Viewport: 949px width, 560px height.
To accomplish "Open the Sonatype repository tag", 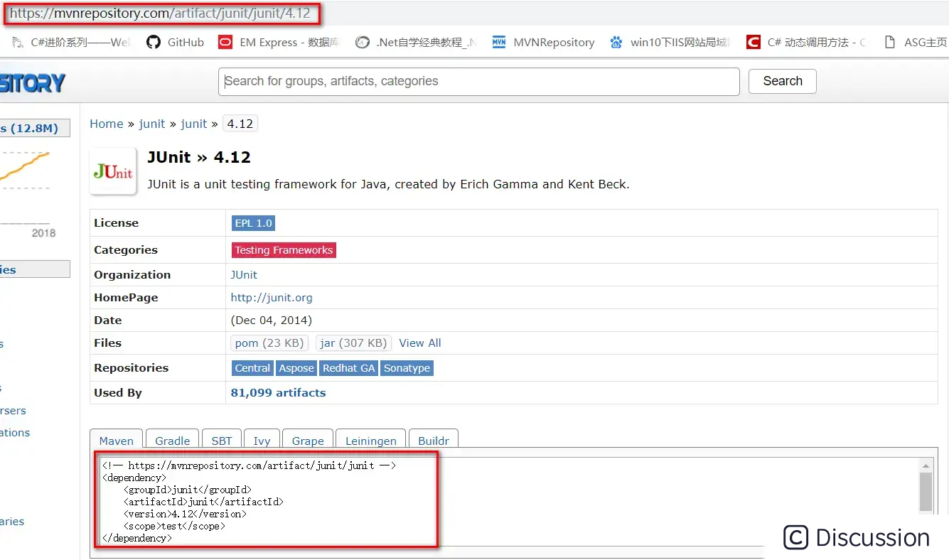I will tap(407, 368).
